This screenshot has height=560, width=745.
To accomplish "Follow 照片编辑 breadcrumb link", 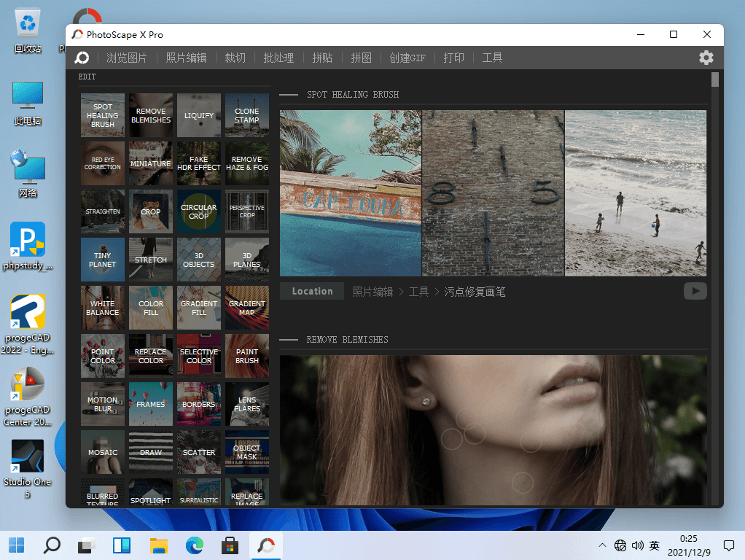I will click(372, 292).
